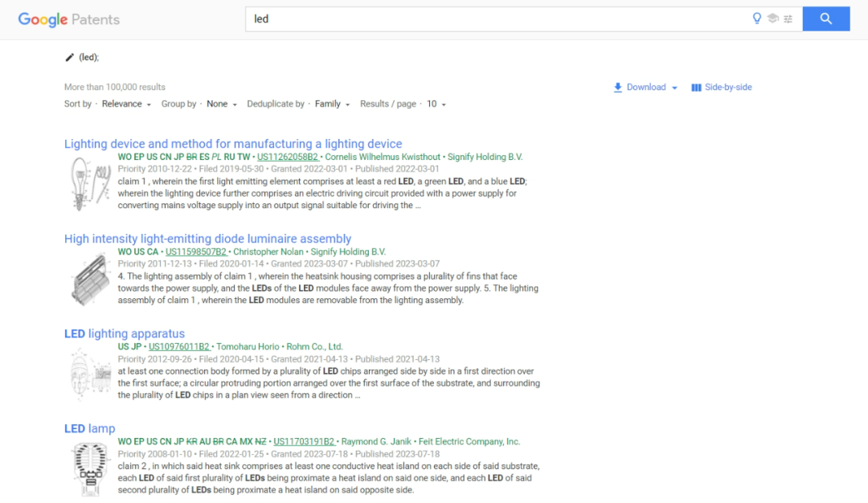Image resolution: width=868 pixels, height=503 pixels.
Task: Open the Download options arrow
Action: point(674,87)
